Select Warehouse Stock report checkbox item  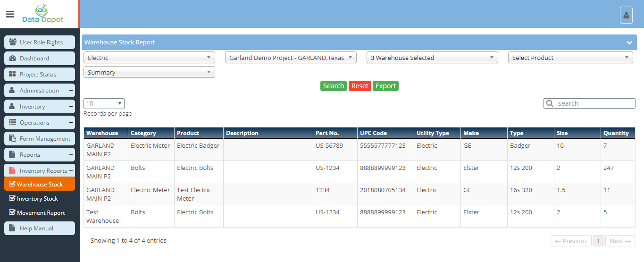[40, 184]
